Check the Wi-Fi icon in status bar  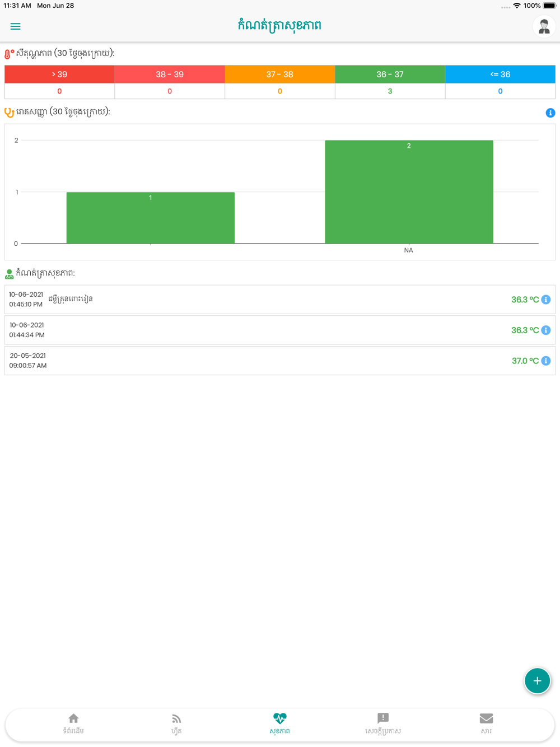pos(517,6)
